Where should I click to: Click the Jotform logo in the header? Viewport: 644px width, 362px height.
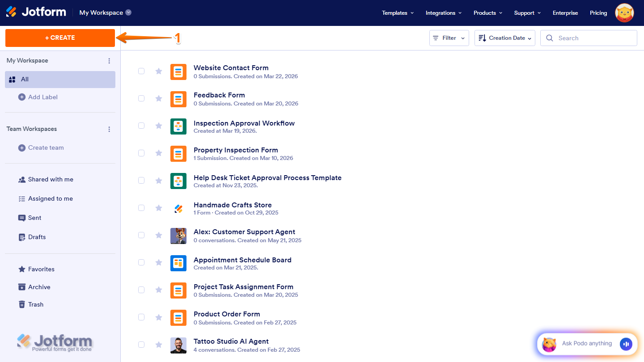point(36,12)
